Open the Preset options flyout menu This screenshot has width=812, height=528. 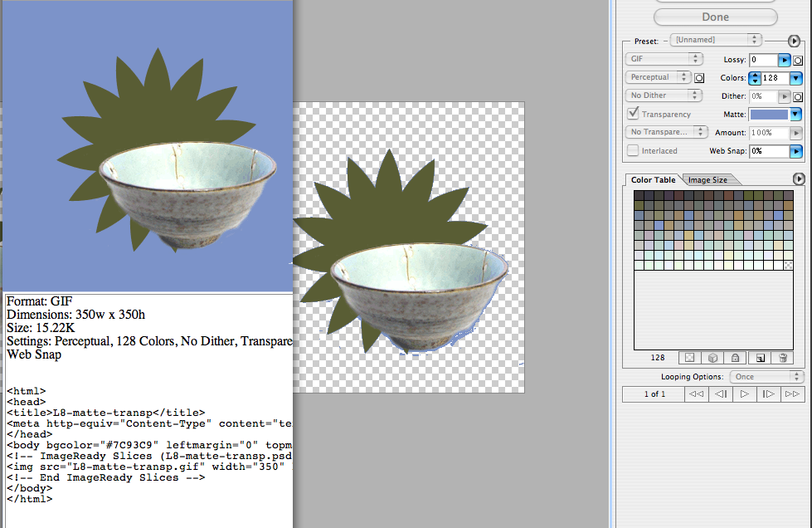point(794,40)
